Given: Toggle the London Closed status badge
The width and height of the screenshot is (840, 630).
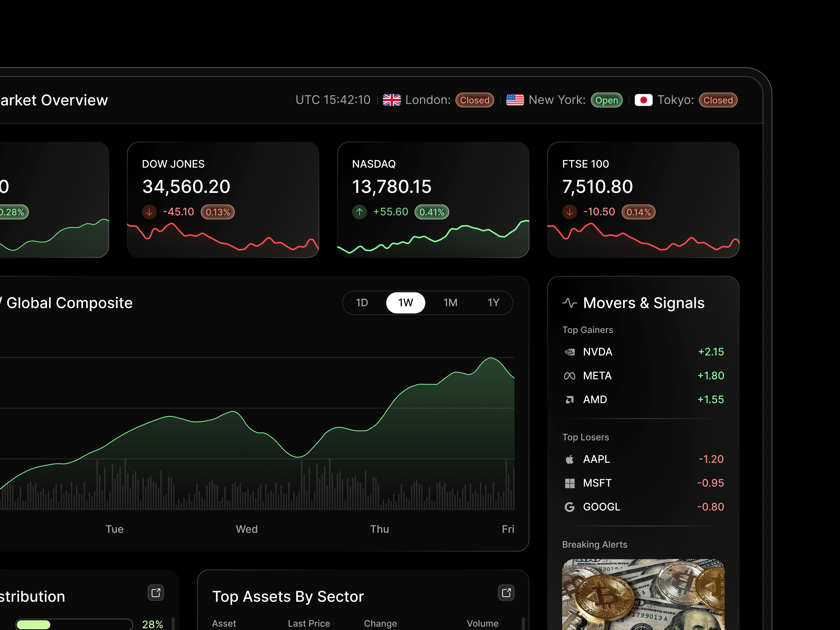Looking at the screenshot, I should pyautogui.click(x=474, y=100).
